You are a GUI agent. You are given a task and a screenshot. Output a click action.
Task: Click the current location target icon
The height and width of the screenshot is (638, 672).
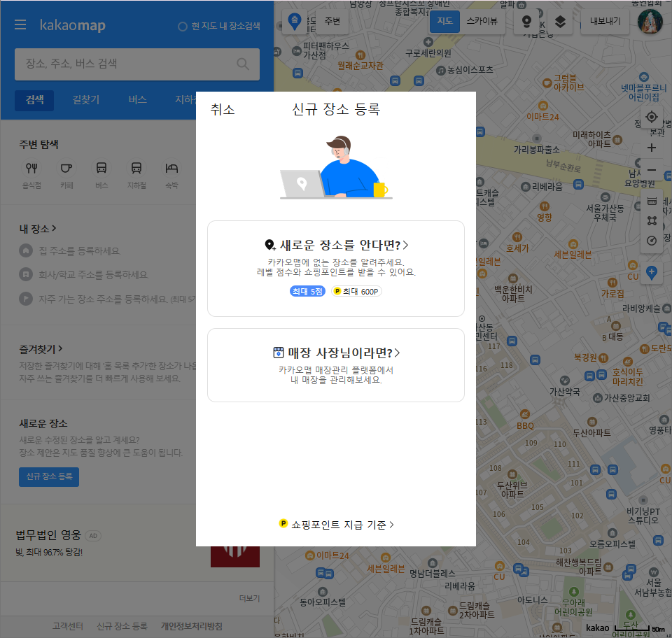pyautogui.click(x=652, y=117)
